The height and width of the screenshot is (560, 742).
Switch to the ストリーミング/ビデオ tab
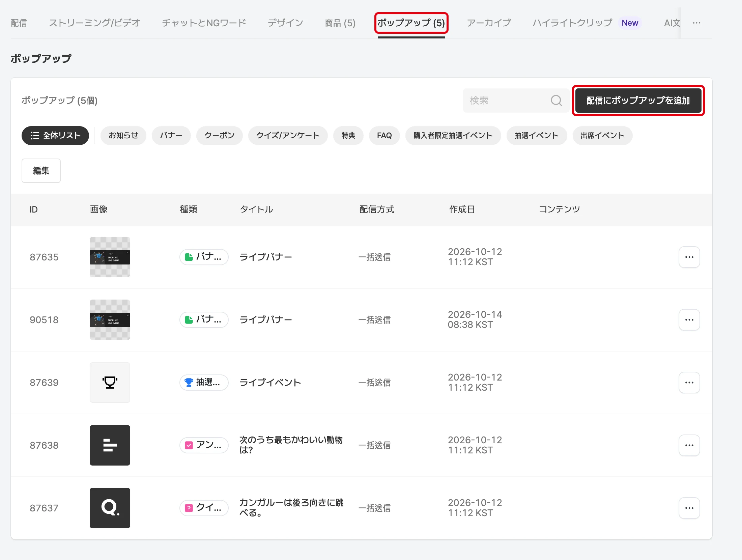point(94,23)
